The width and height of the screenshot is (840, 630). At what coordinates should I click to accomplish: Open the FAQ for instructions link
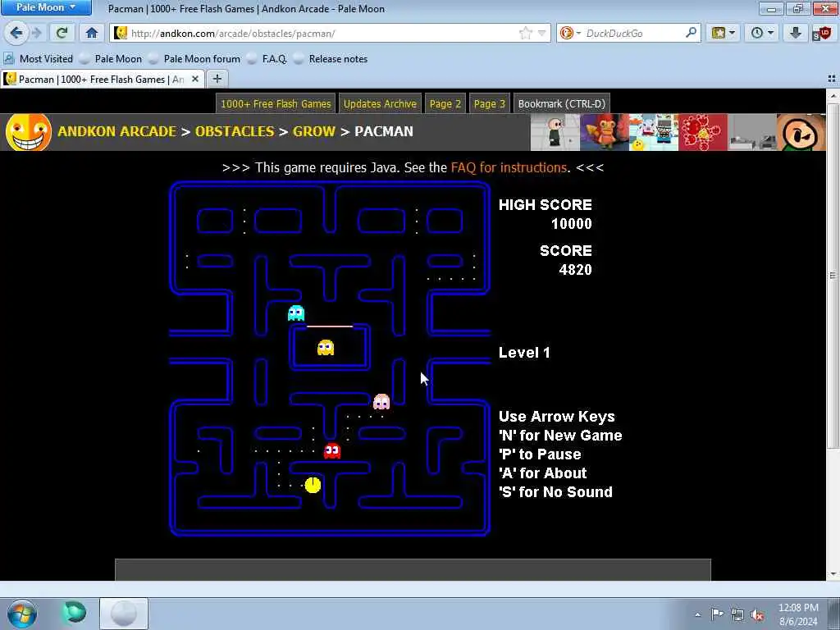pyautogui.click(x=509, y=167)
